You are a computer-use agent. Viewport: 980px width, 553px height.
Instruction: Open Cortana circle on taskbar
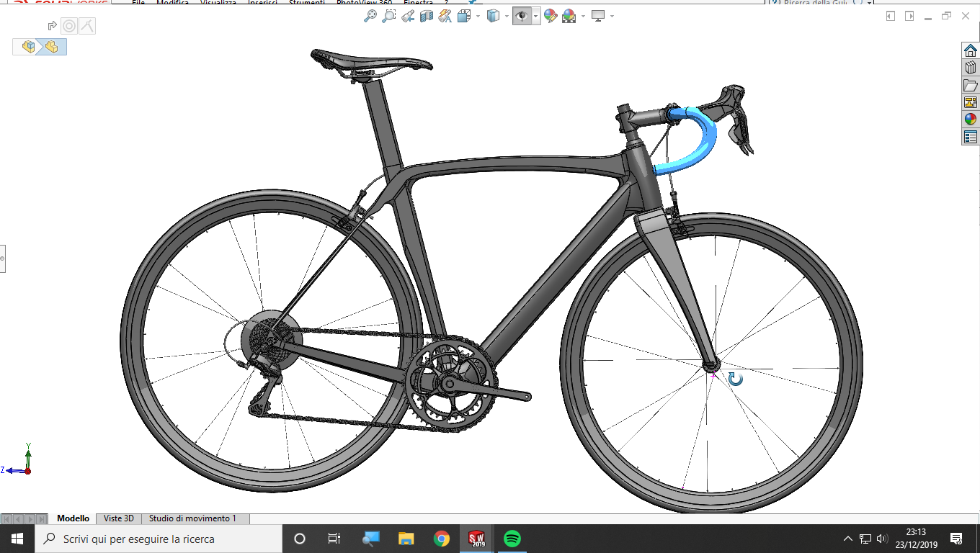pos(300,539)
